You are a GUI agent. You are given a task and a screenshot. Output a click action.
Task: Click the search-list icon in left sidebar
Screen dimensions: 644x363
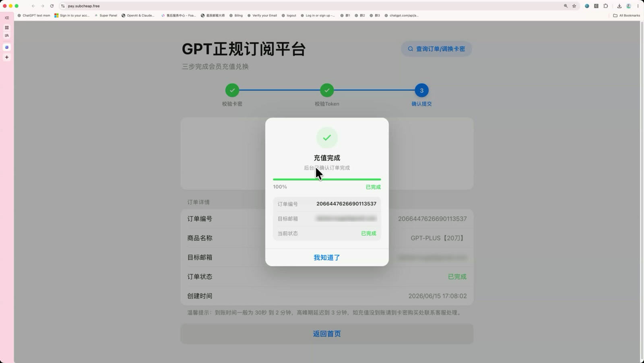coord(7,36)
